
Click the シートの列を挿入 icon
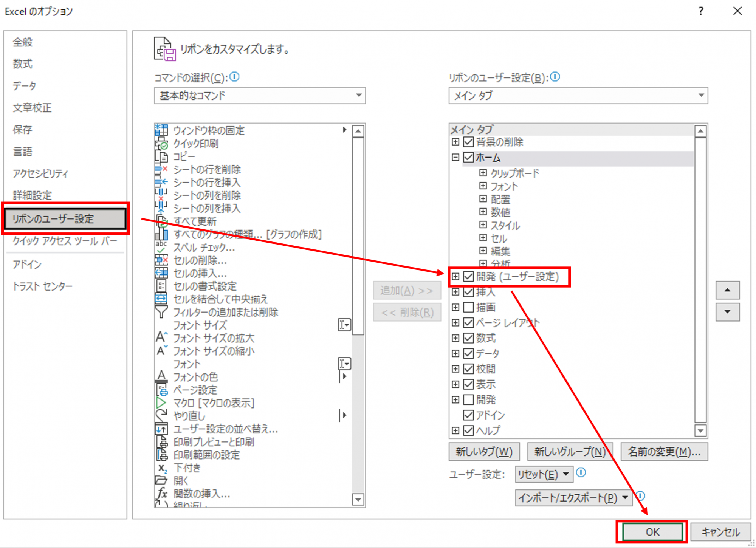[161, 208]
